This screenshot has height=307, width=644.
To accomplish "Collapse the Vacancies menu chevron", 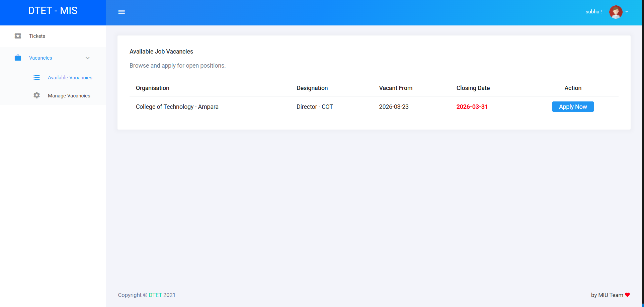I will pyautogui.click(x=88, y=58).
